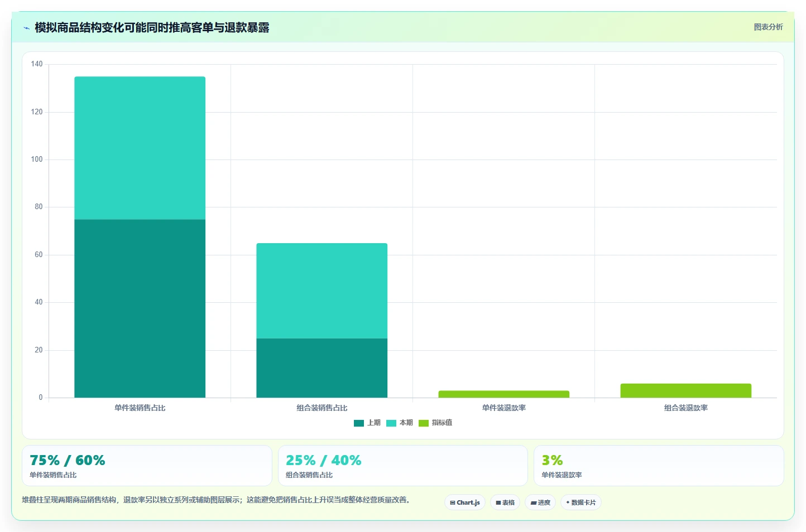Viewport: 806px width, 532px height.
Task: Click the x-axis label 组合装销售占比
Action: [x=322, y=408]
